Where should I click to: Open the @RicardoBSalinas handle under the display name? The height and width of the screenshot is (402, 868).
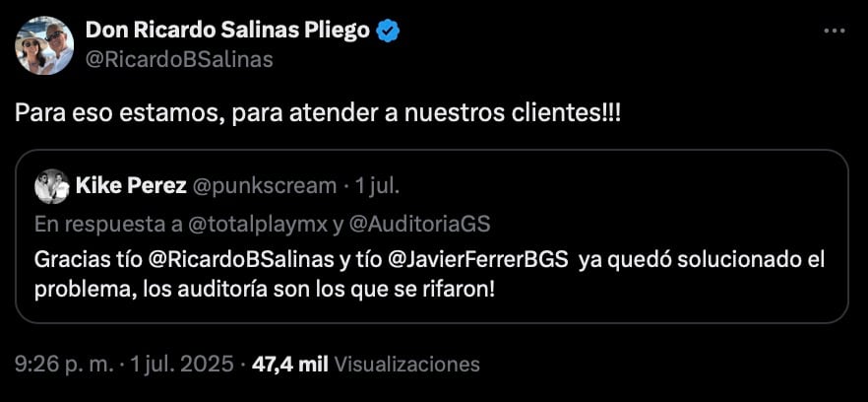pyautogui.click(x=179, y=59)
